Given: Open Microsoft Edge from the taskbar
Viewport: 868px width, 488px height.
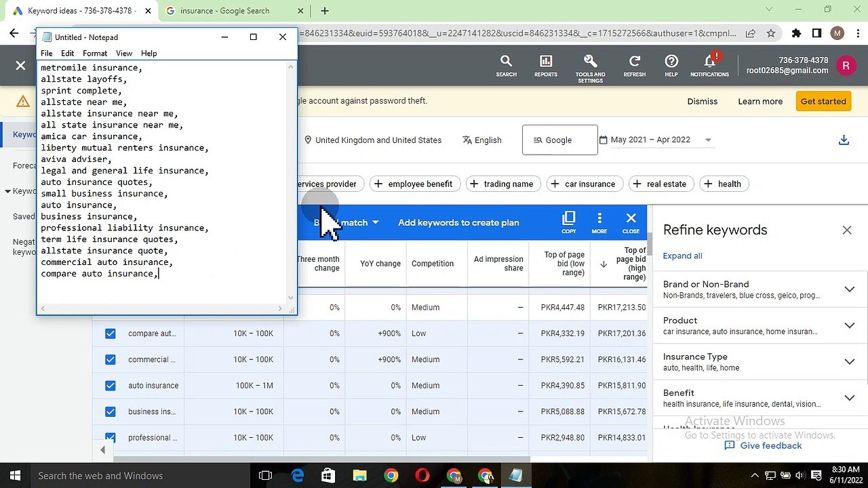Looking at the screenshot, I should pos(298,476).
